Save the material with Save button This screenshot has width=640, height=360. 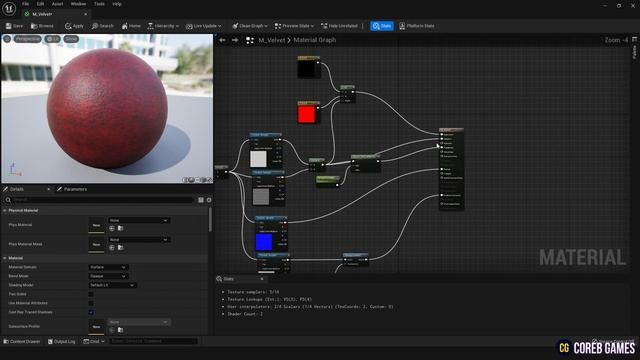coord(14,26)
